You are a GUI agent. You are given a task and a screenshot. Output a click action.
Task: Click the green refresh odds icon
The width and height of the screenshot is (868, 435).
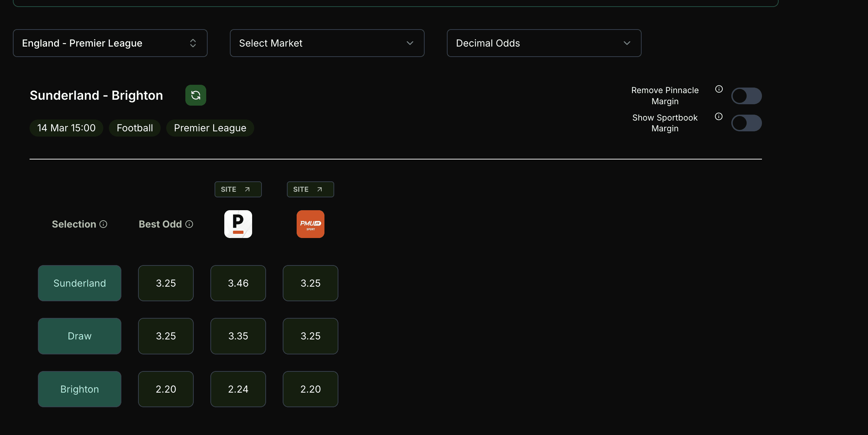[195, 95]
